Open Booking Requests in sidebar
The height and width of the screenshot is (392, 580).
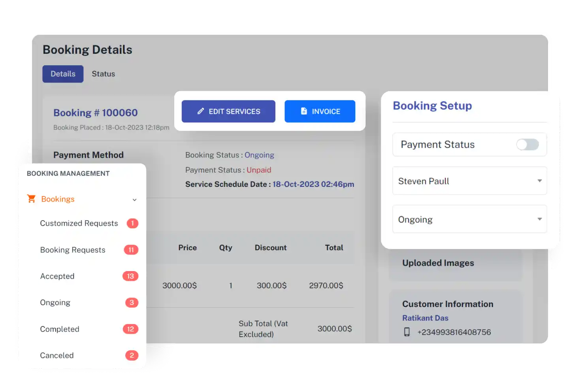[x=73, y=250]
